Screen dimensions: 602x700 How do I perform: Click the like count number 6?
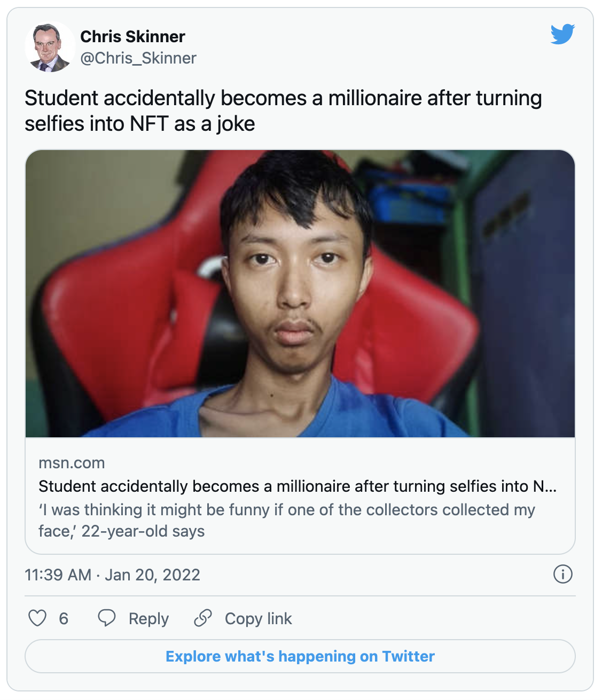coord(64,619)
